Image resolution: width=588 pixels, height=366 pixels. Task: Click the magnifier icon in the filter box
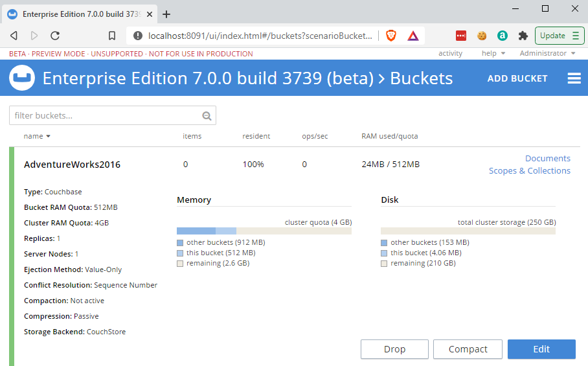(x=207, y=116)
